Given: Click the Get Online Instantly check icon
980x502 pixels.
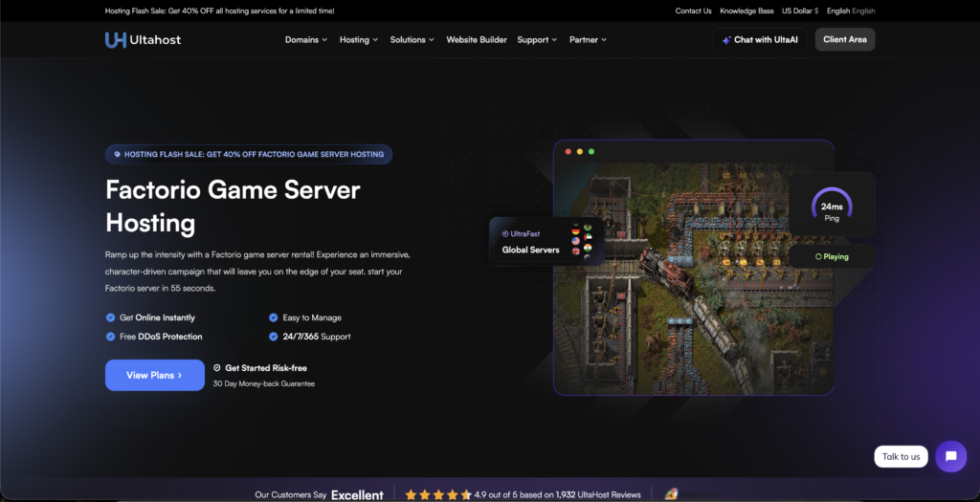Looking at the screenshot, I should 111,317.
